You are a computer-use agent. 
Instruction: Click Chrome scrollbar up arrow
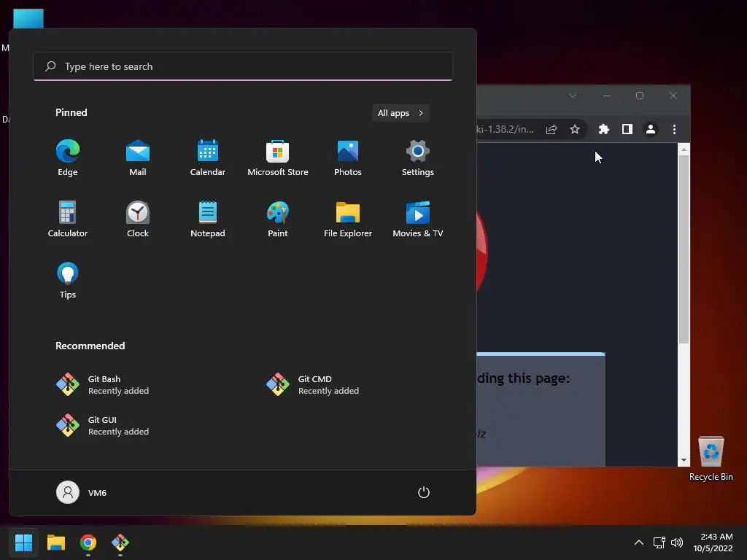tap(684, 149)
